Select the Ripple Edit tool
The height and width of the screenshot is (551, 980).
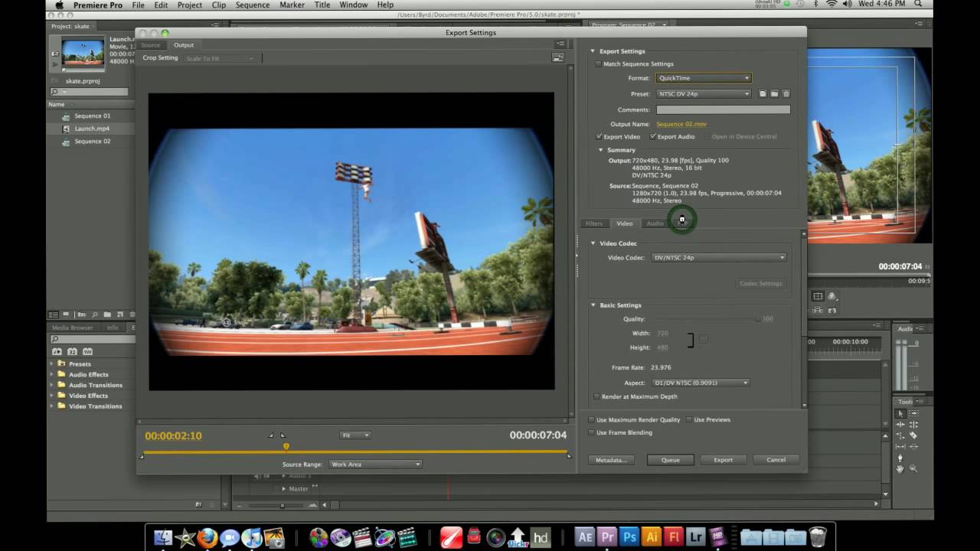click(x=900, y=425)
